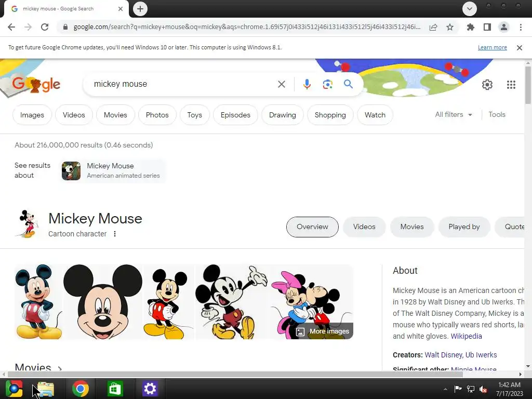Screen dimensions: 532x399
Task: Filter results by Images
Action: [32, 115]
